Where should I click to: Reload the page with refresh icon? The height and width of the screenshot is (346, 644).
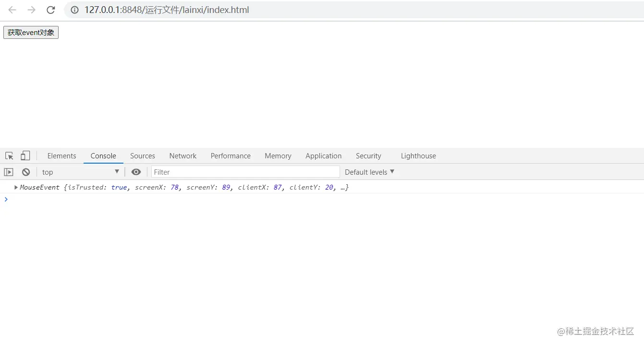click(50, 10)
